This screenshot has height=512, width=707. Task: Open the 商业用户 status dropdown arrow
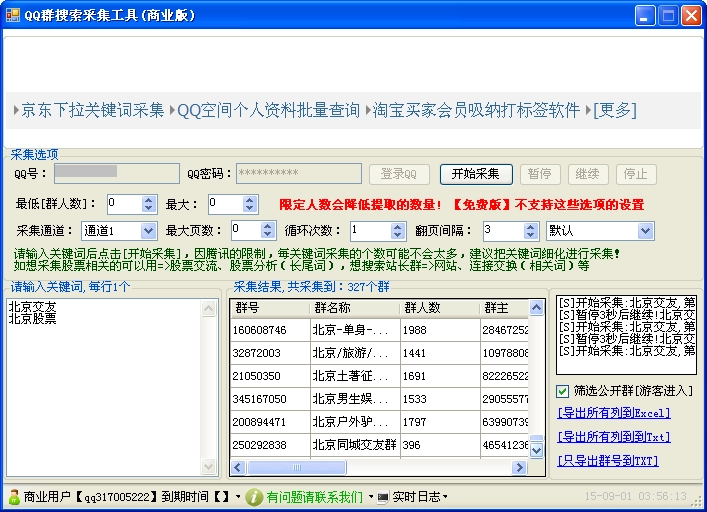click(x=238, y=497)
